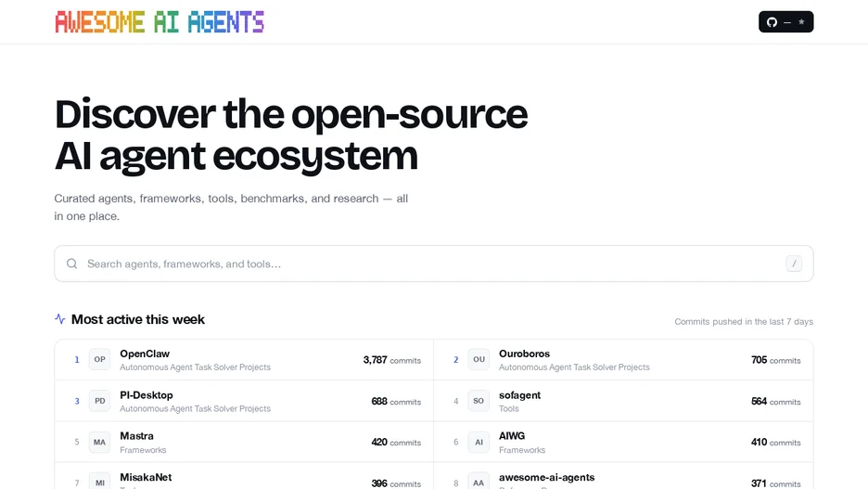The image size is (868, 489).
Task: Click the slash shortcut key badge
Action: pyautogui.click(x=793, y=264)
